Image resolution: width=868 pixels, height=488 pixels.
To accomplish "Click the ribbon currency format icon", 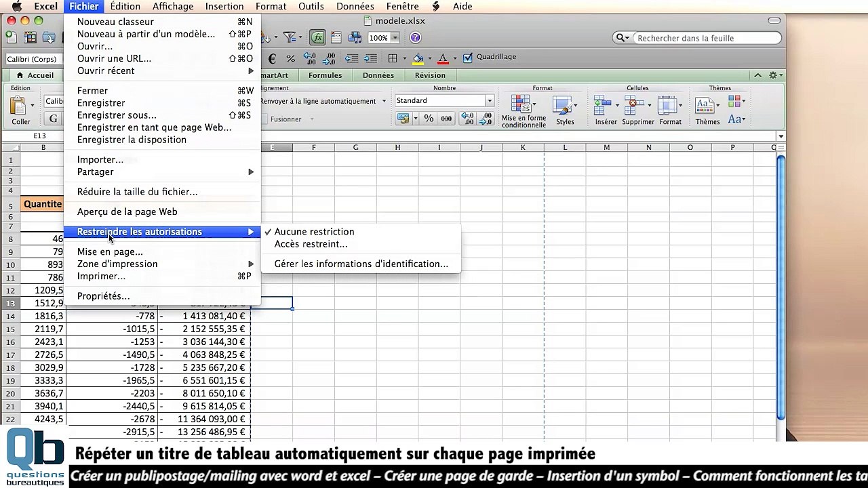I will tap(403, 119).
